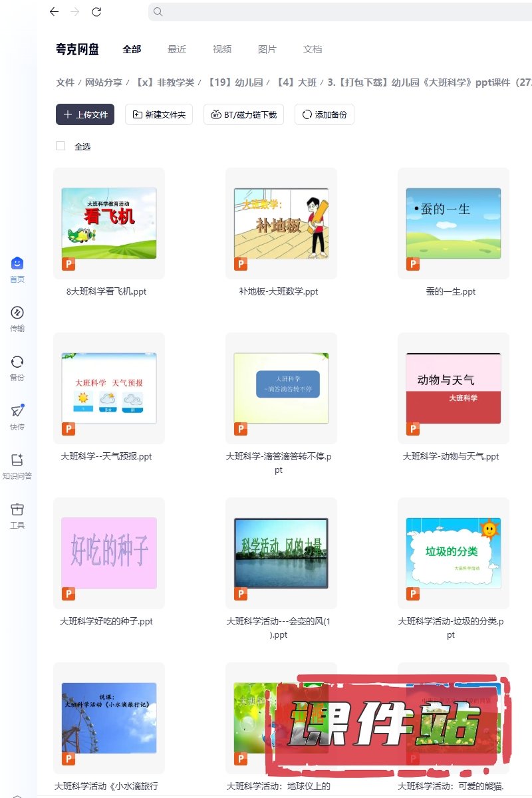Tick the 全选 select-all checkbox

61,146
